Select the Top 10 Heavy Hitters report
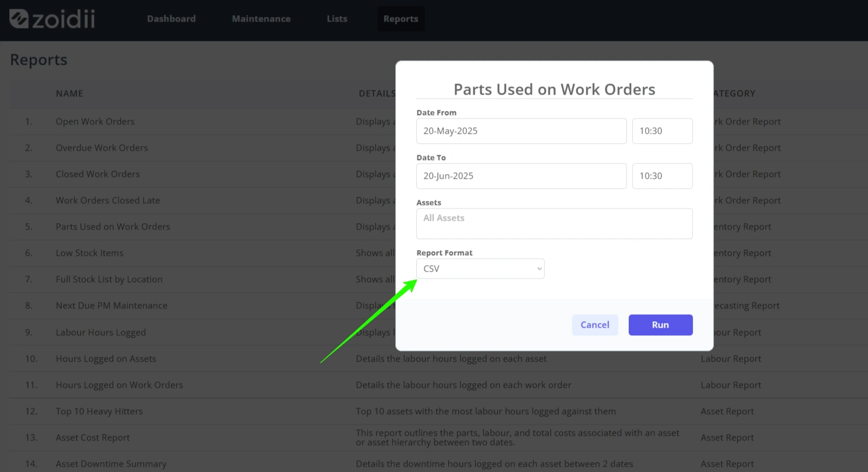The width and height of the screenshot is (868, 472). (99, 411)
